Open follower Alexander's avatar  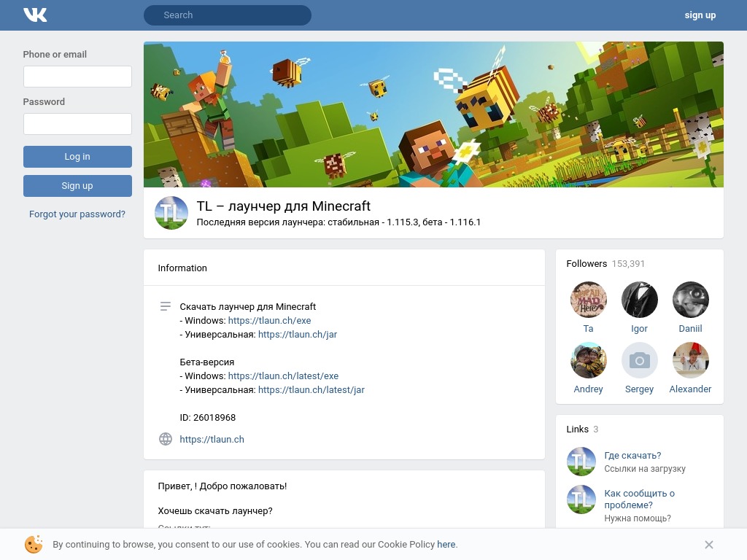point(690,360)
